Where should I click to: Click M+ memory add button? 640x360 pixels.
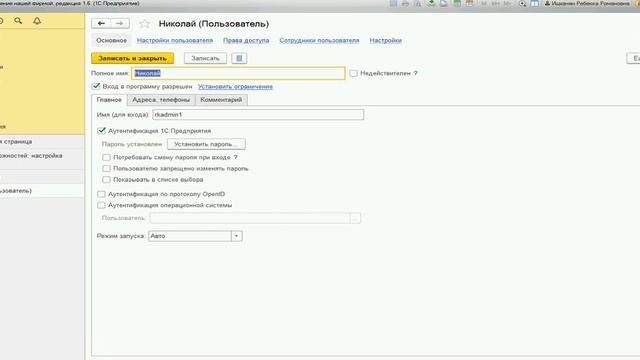(x=496, y=3)
